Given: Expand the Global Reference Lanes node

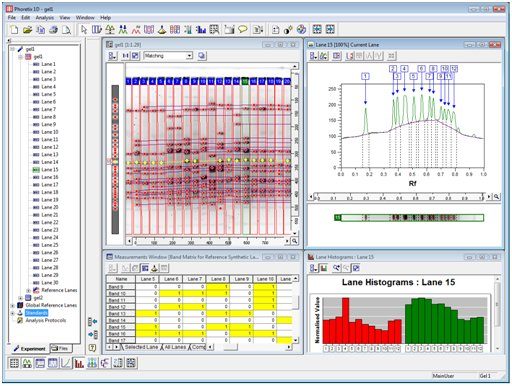Looking at the screenshot, I should (13, 305).
